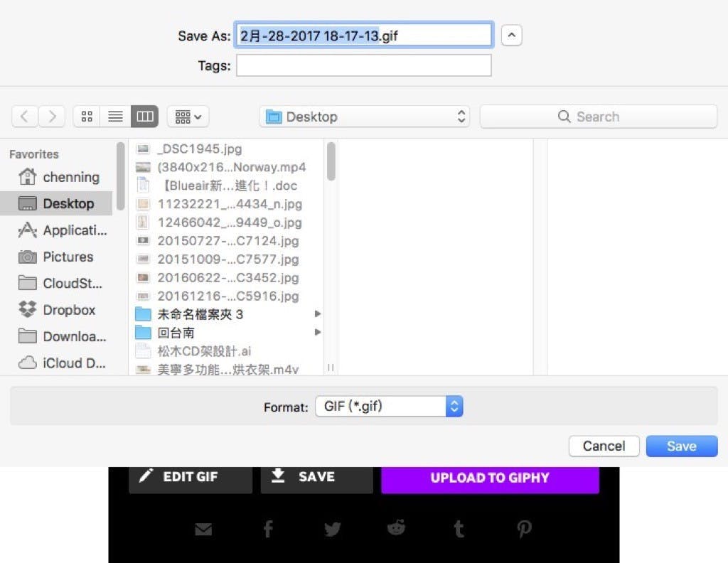
Task: Select Desktop in the Favorites sidebar
Action: [x=56, y=203]
